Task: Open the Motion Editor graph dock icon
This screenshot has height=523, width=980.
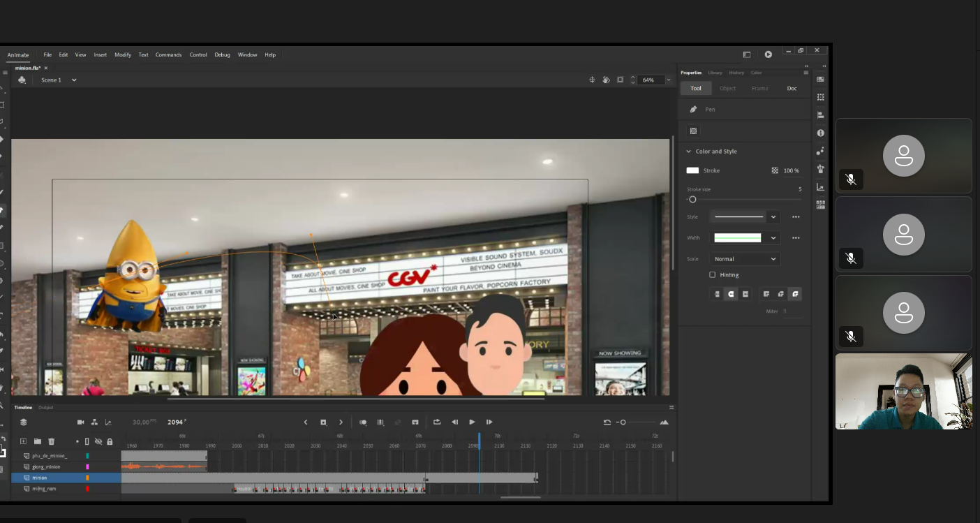Action: [820, 187]
